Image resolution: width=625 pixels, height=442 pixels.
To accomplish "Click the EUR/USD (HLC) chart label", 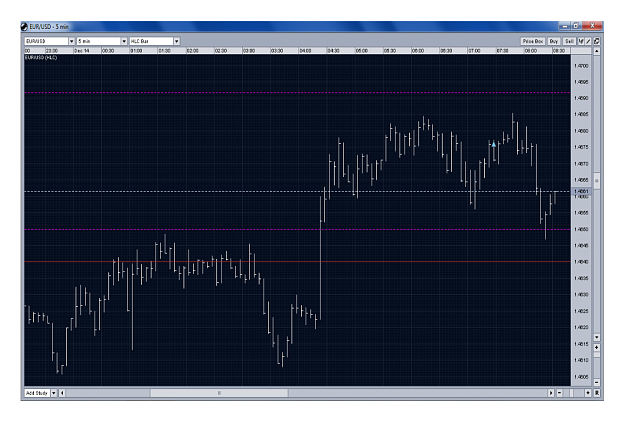I will 41,58.
